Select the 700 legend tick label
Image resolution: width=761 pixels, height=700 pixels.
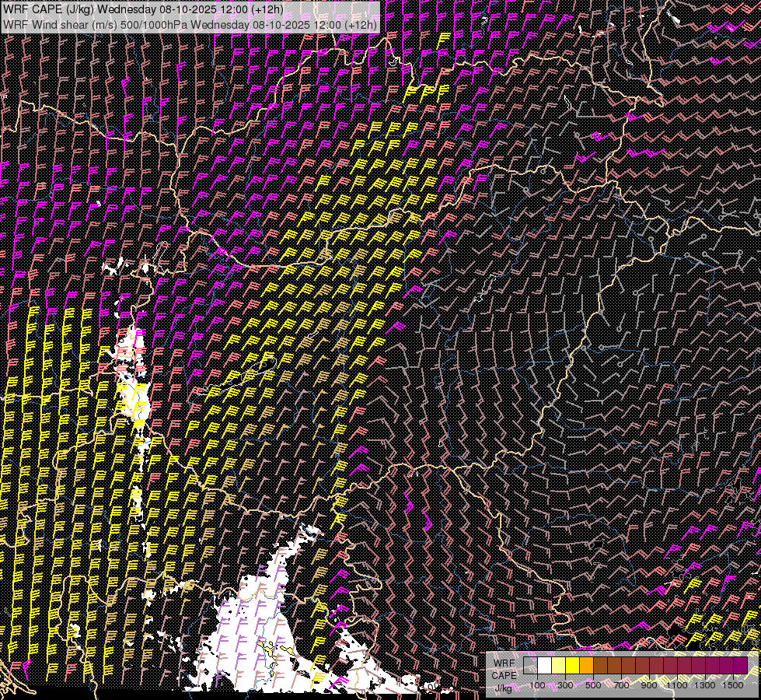pos(621,685)
